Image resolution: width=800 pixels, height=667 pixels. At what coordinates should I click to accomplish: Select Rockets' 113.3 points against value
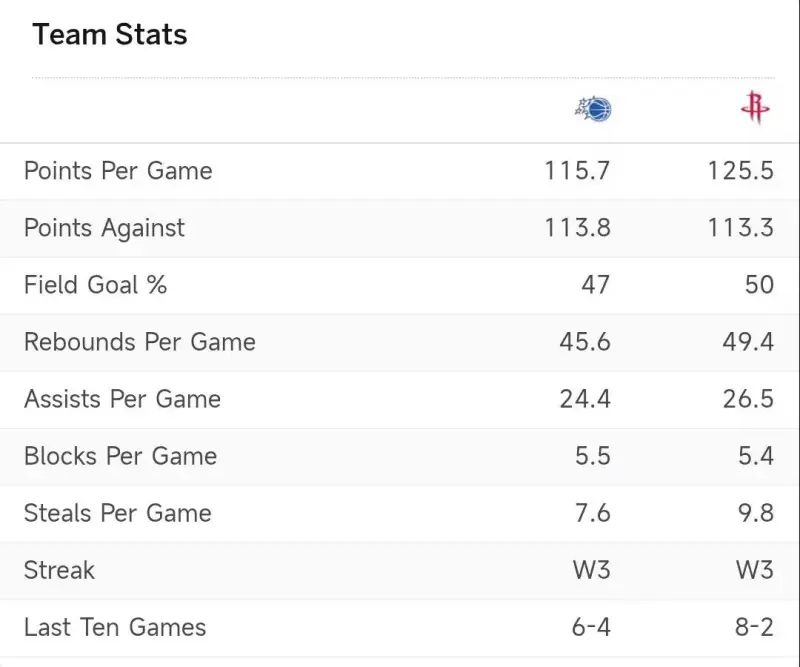coord(740,228)
